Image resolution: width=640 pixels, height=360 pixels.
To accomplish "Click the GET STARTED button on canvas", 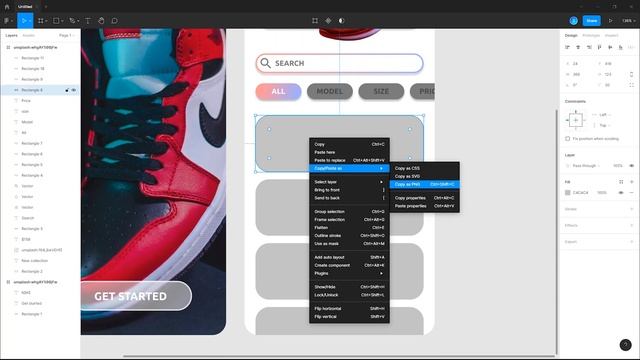I will click(x=136, y=296).
